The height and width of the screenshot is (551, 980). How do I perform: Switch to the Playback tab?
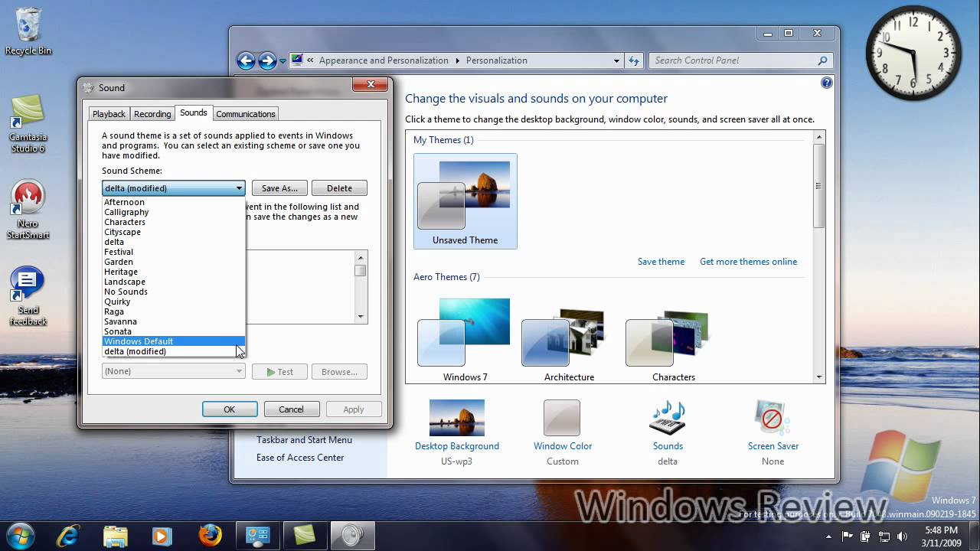click(109, 114)
